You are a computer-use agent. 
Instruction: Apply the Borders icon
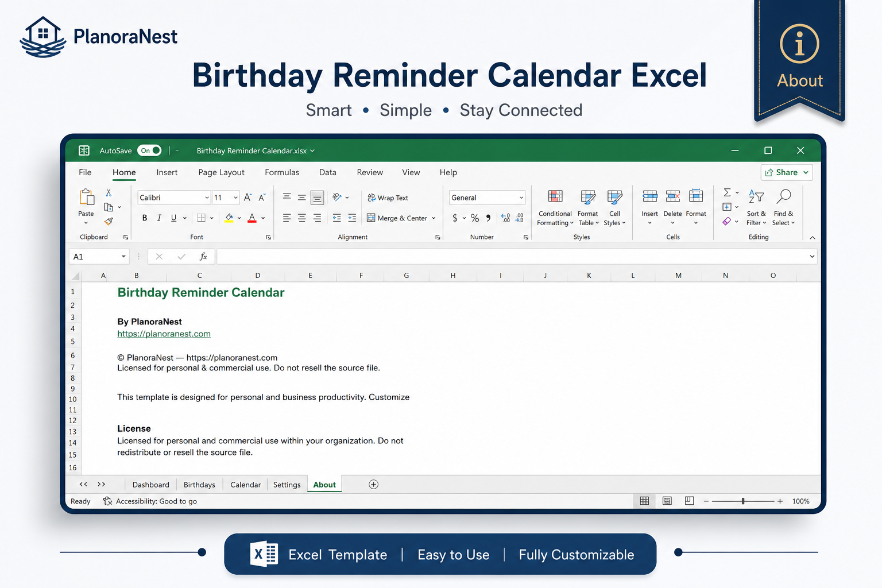(202, 218)
